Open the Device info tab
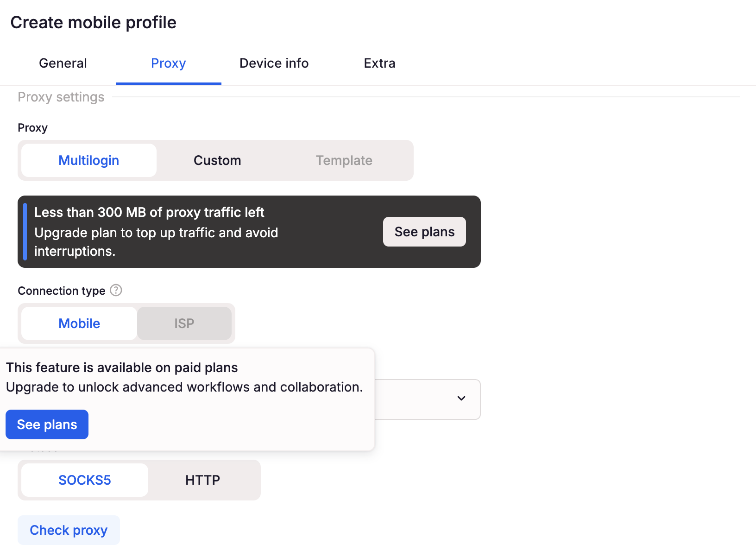This screenshot has width=756, height=557. coord(274,63)
